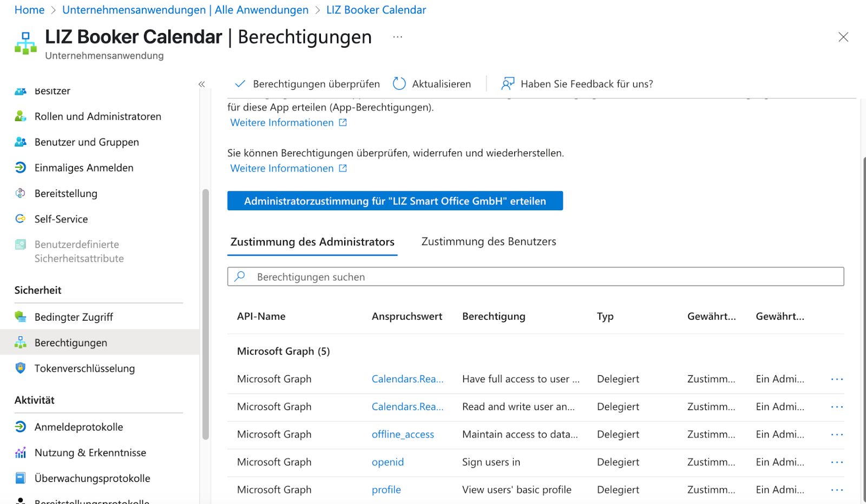The height and width of the screenshot is (504, 866).
Task: Click the Berechtigungen suchen search field
Action: (536, 276)
